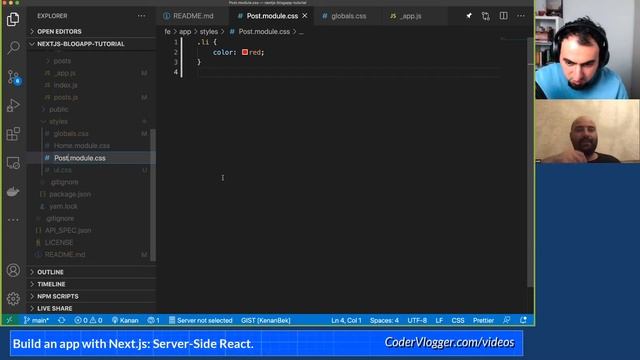This screenshot has width=640, height=360.
Task: Collapse the styles folder in explorer
Action: tap(58, 122)
